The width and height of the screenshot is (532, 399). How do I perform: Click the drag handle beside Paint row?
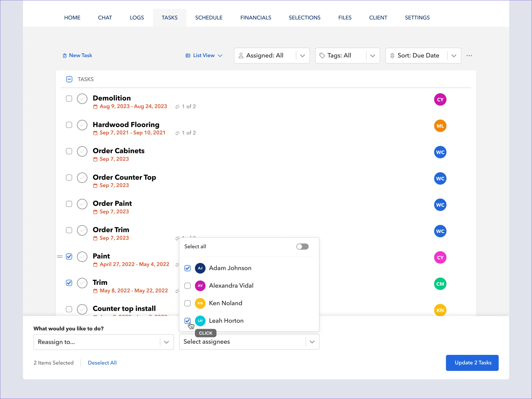[60, 257]
